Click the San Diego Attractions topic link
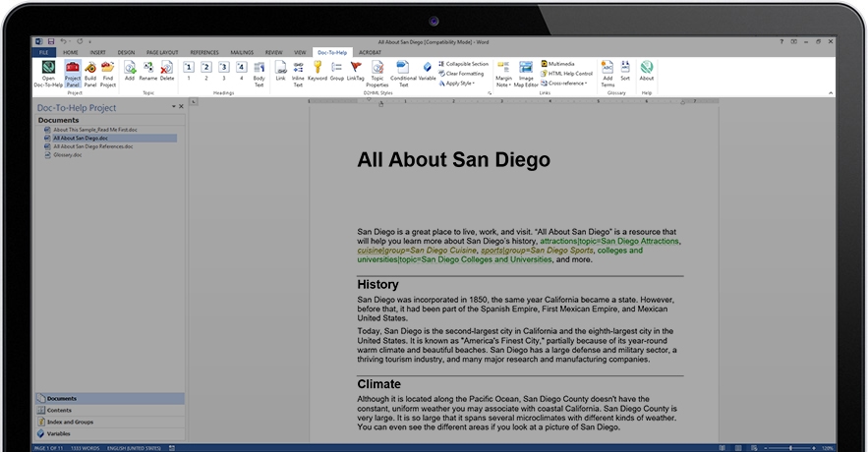The image size is (868, 452). point(609,241)
